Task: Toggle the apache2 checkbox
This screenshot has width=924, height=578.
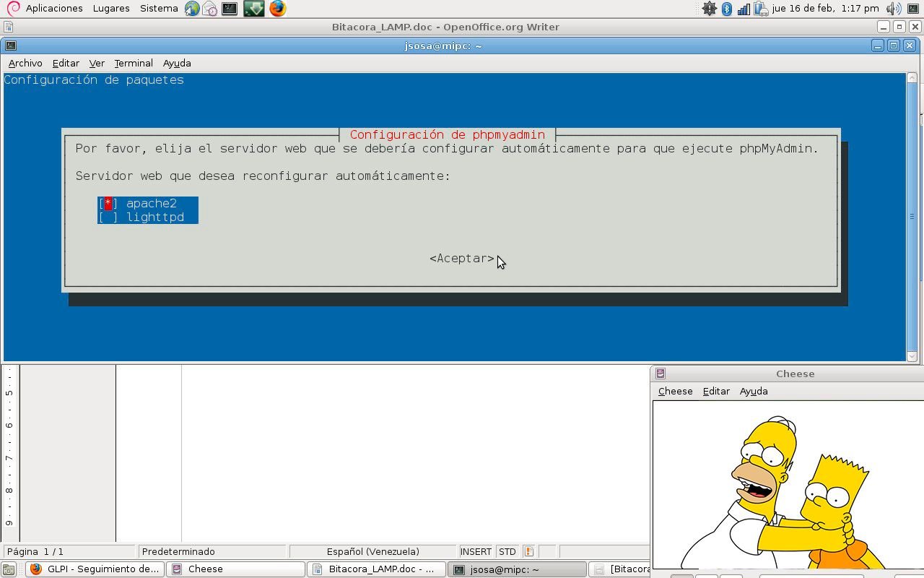Action: pos(108,204)
